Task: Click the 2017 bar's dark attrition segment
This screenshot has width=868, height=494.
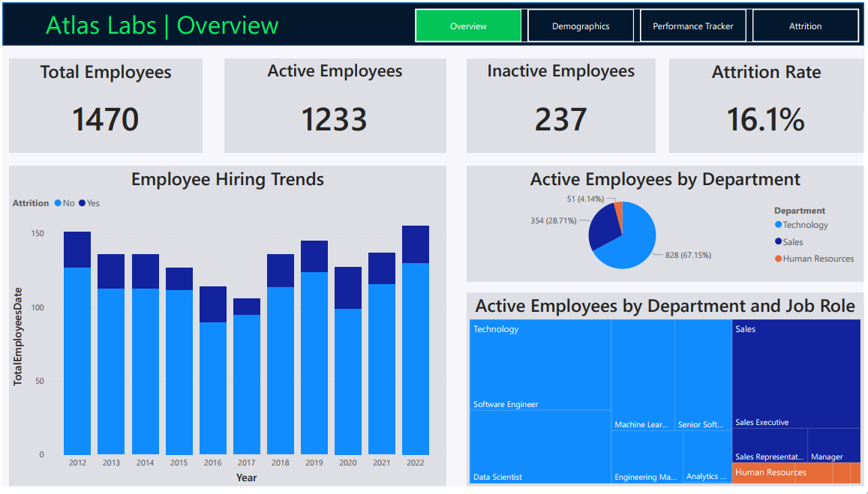Action: coord(246,307)
